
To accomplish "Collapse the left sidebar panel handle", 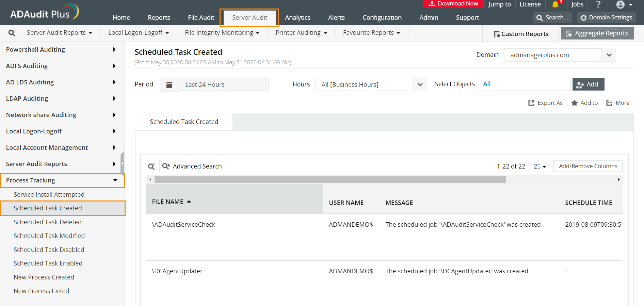I will point(122,163).
